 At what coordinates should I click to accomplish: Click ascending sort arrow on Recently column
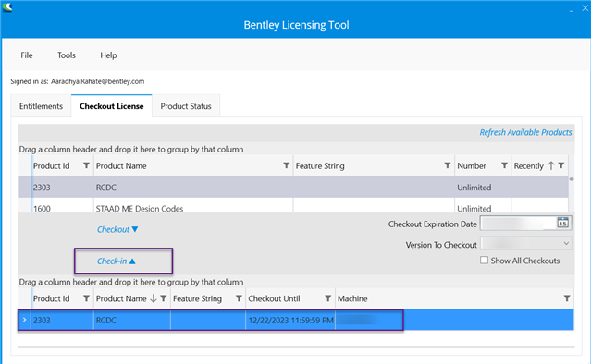tap(551, 165)
